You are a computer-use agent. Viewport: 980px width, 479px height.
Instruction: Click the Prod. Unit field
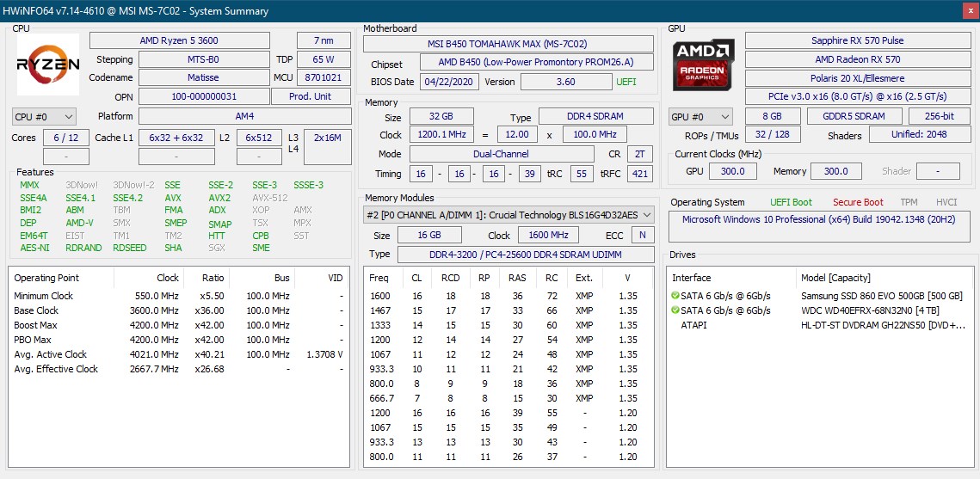coord(311,97)
